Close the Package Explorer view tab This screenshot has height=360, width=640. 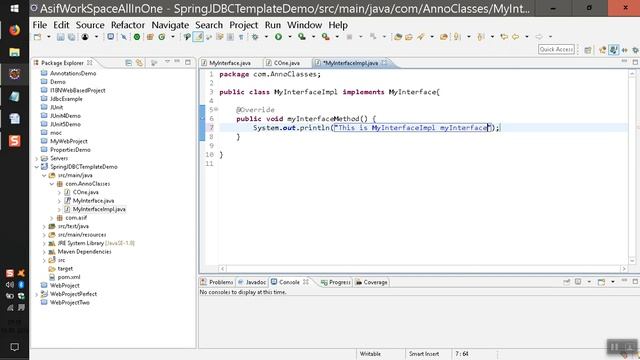coord(89,63)
